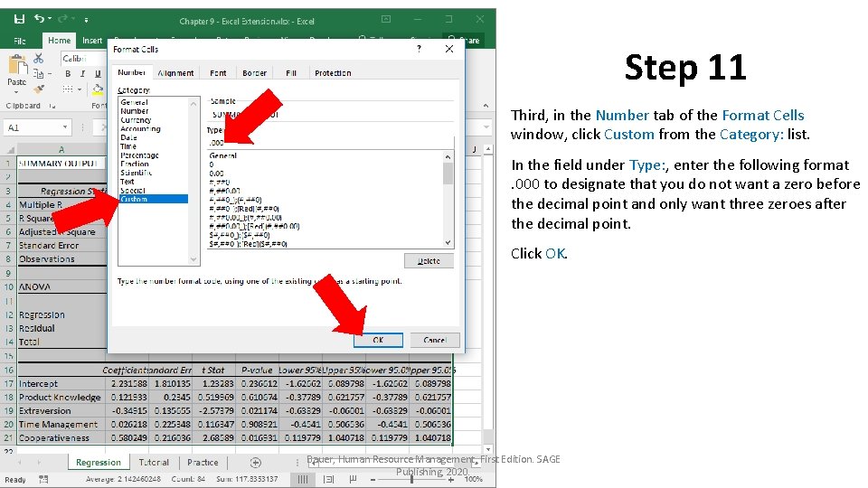Image resolution: width=868 pixels, height=488 pixels.
Task: Select General in the Category list
Action: coord(134,102)
